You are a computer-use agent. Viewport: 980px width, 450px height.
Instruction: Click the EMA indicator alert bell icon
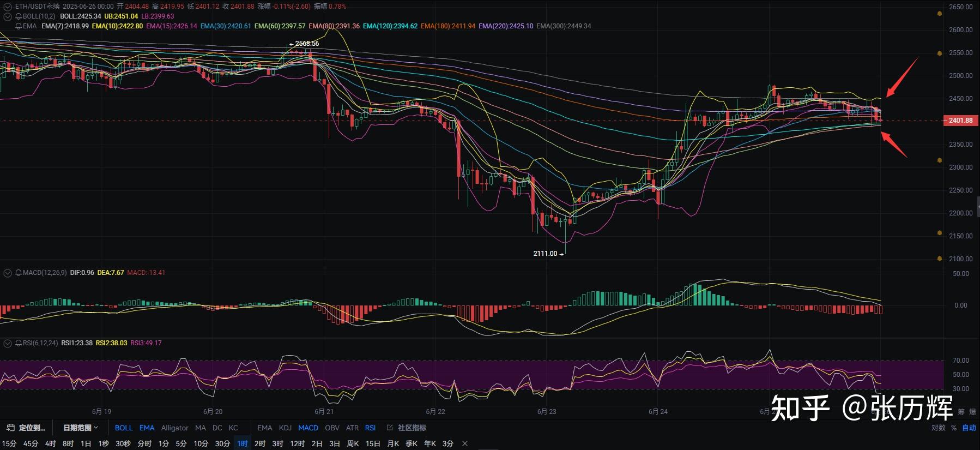point(19,26)
